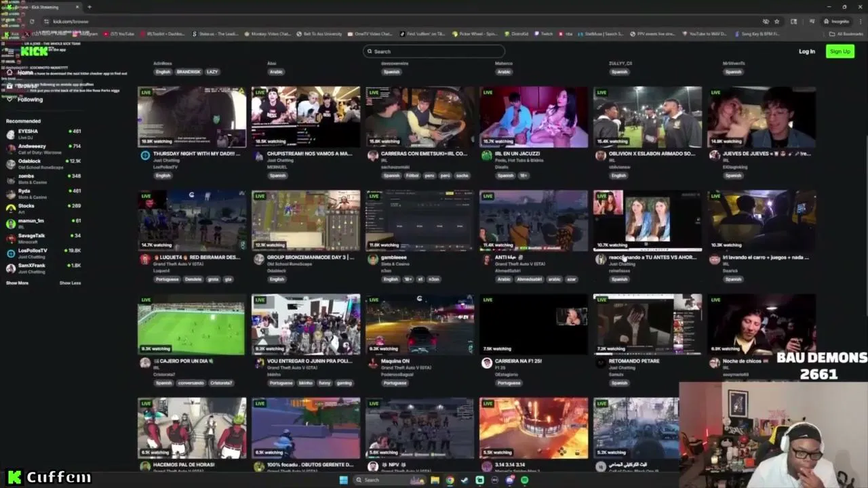Open the CHUPISTREAM stream thumbnail

(x=306, y=117)
